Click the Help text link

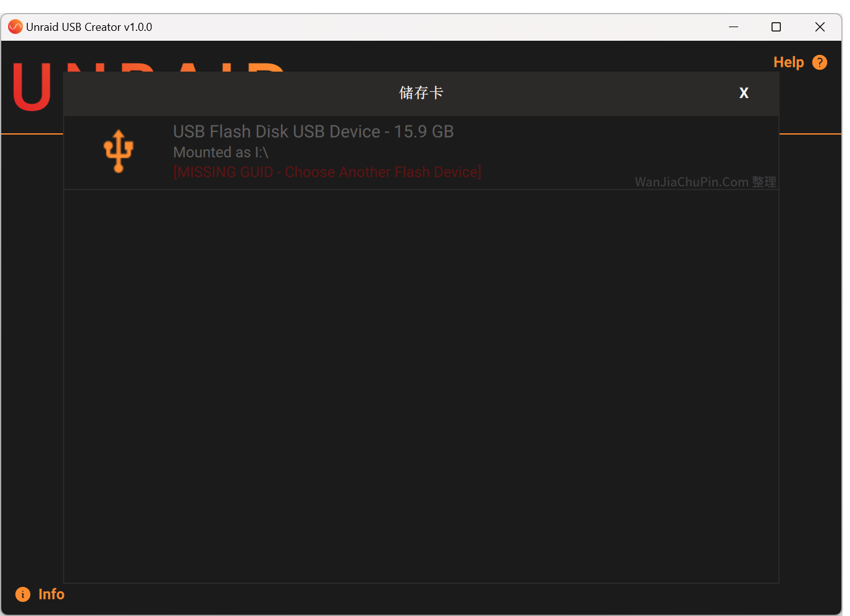coord(788,62)
